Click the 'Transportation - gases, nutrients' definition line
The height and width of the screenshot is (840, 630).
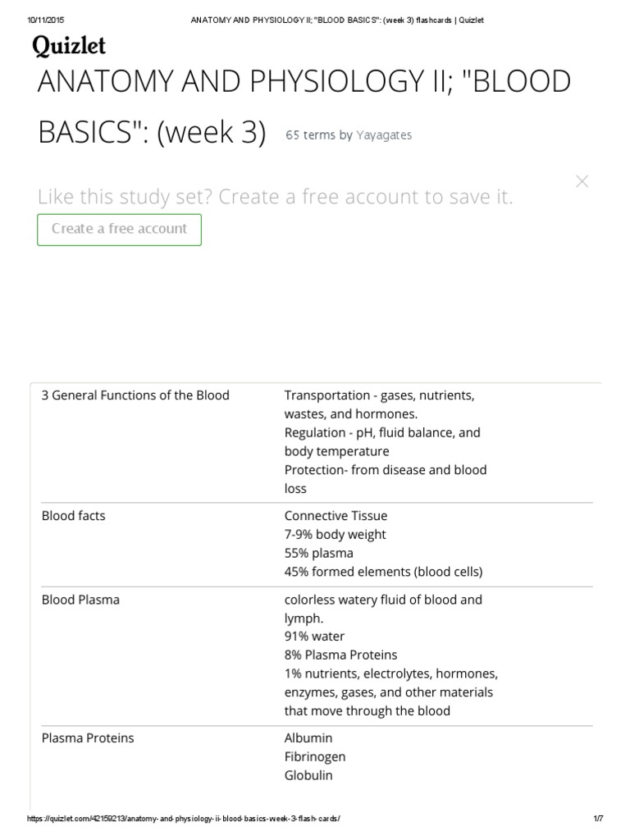[379, 395]
